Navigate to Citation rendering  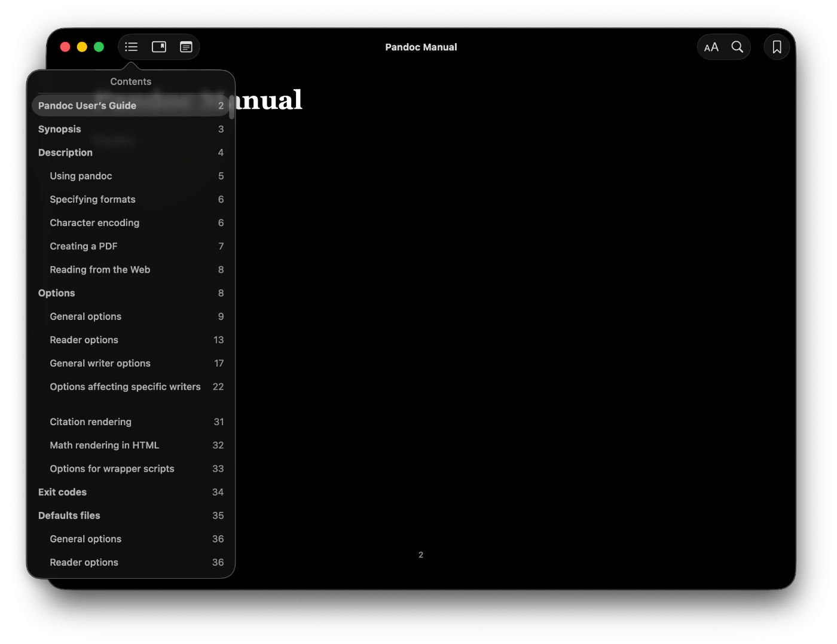[130, 422]
